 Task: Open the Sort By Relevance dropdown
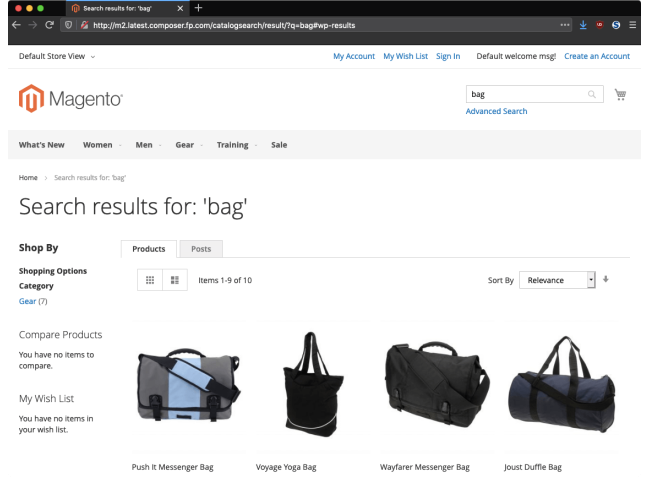coord(557,280)
